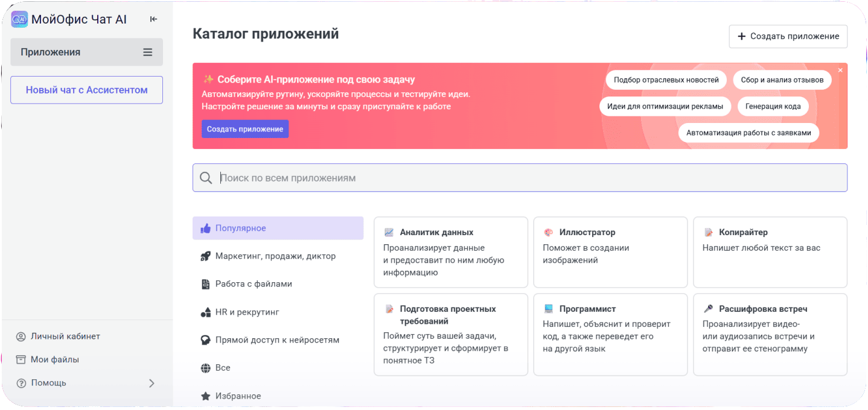Focus the Поиск по всем приложениям field
The height and width of the screenshot is (410, 868).
531,178
